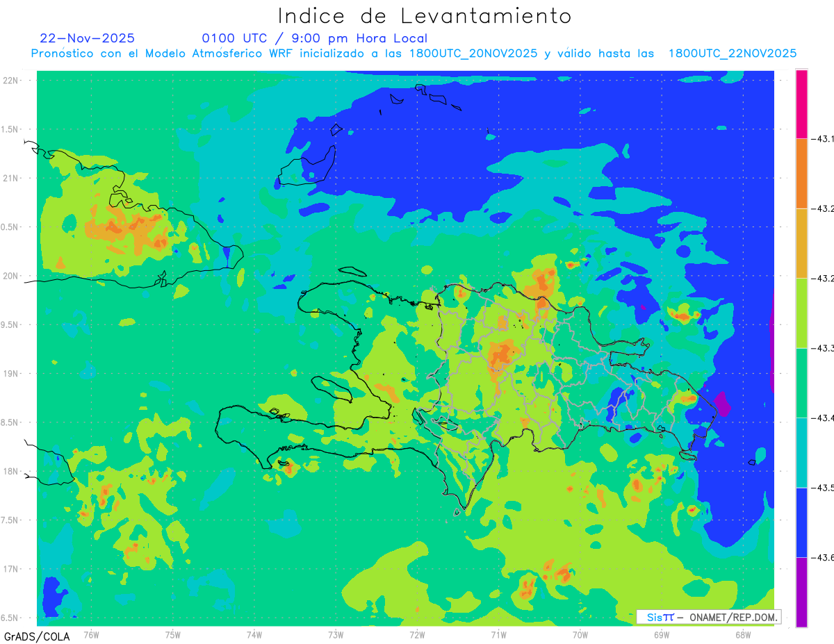Click the legend value -43.1
Image resolution: width=834 pixels, height=644 pixels.
(823, 139)
